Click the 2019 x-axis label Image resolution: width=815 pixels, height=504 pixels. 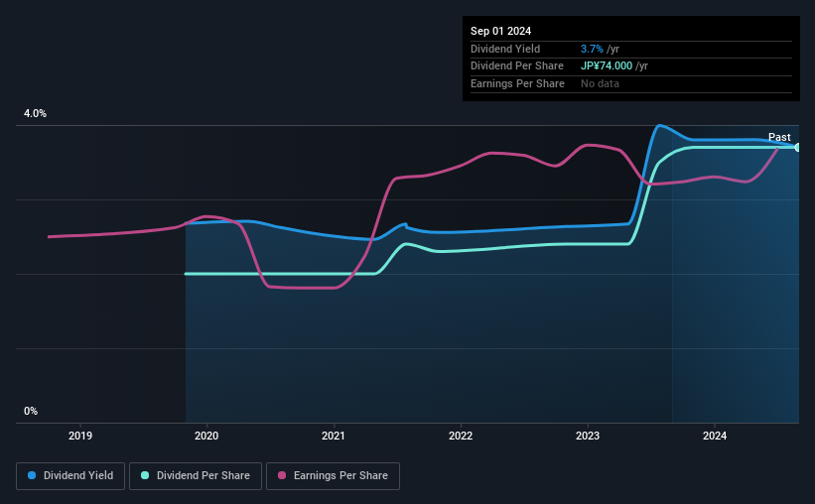pyautogui.click(x=80, y=436)
